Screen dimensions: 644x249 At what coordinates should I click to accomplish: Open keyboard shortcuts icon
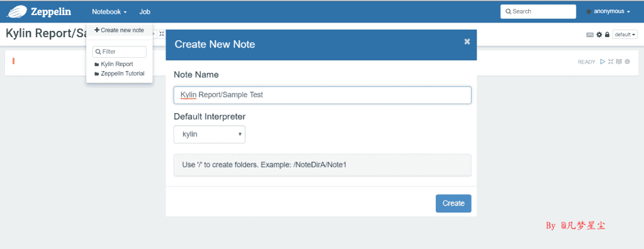pyautogui.click(x=590, y=35)
